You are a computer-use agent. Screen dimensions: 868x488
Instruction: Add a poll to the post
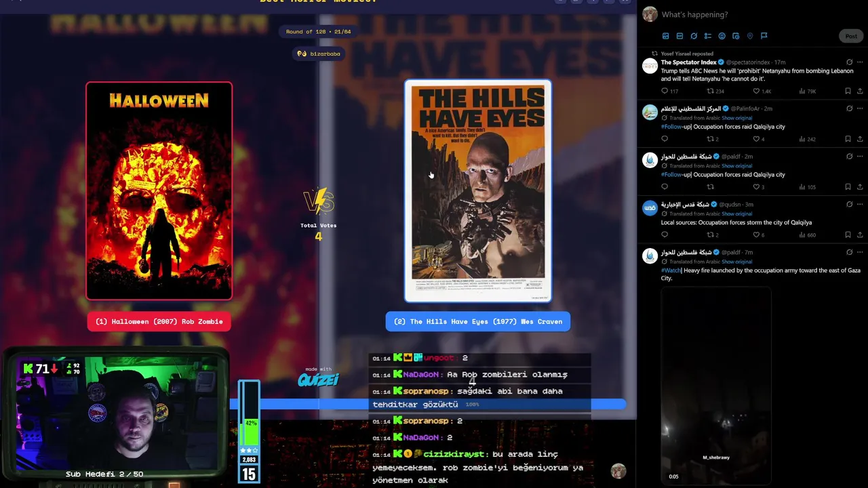707,36
